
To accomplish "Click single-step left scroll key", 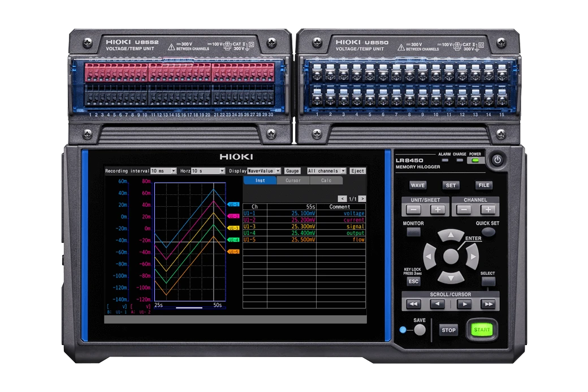I will pos(437,304).
